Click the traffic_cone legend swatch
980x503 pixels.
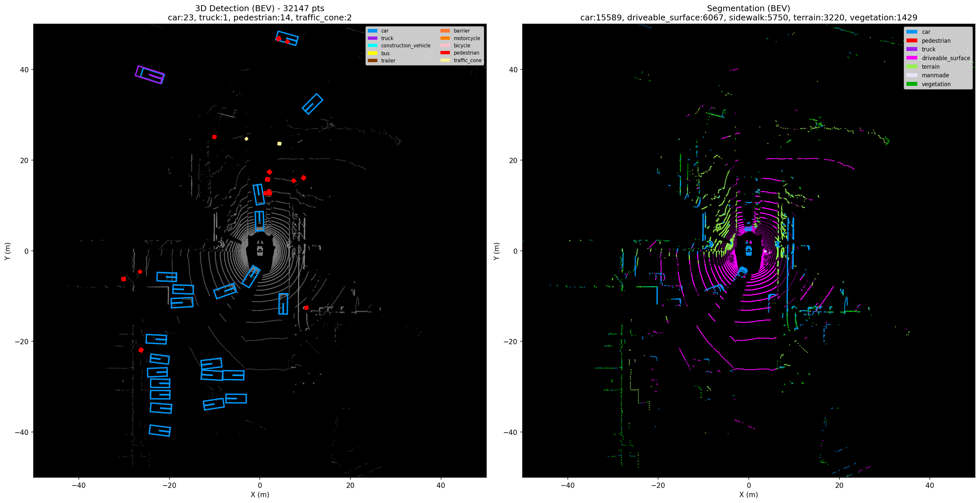445,60
